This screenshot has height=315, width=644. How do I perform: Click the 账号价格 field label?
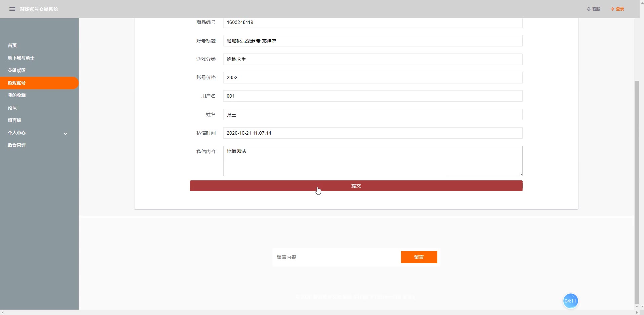(206, 77)
